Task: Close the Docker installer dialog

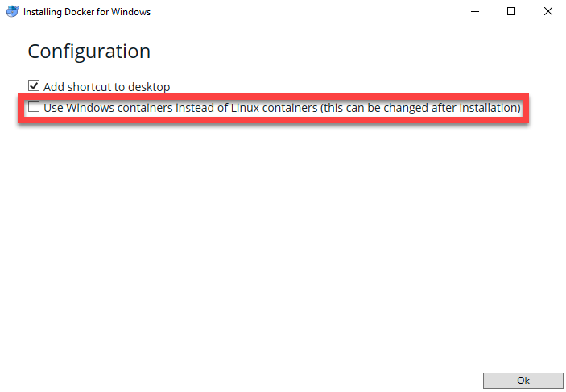Action: click(x=548, y=11)
